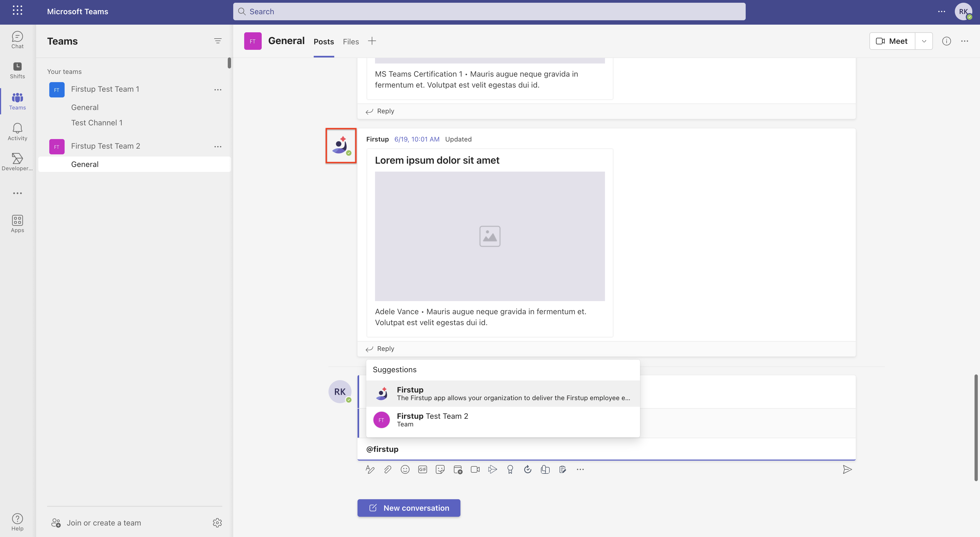Select Firstup app in Suggestions list
This screenshot has width=980, height=537.
pyautogui.click(x=503, y=393)
